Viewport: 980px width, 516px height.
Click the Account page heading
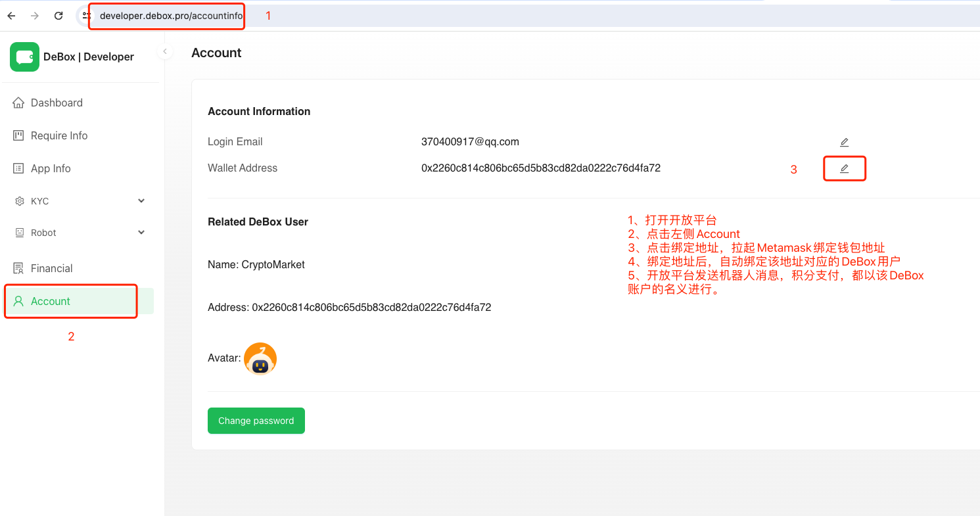[x=216, y=53]
